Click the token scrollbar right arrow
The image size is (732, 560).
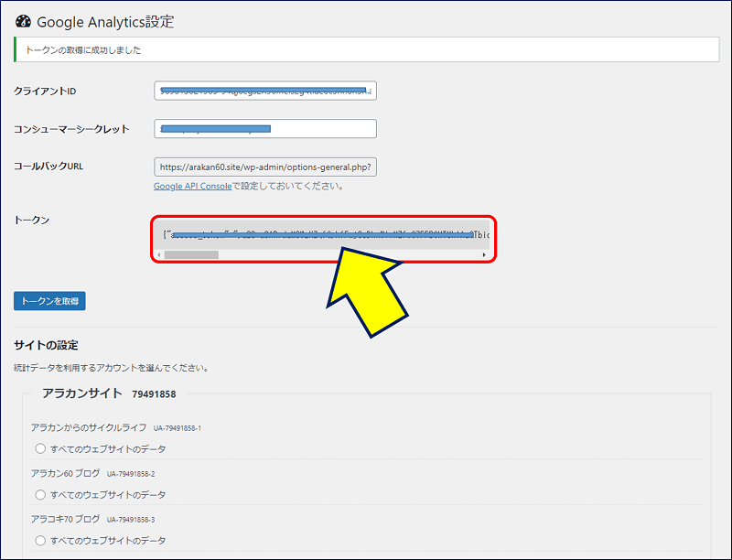point(484,254)
